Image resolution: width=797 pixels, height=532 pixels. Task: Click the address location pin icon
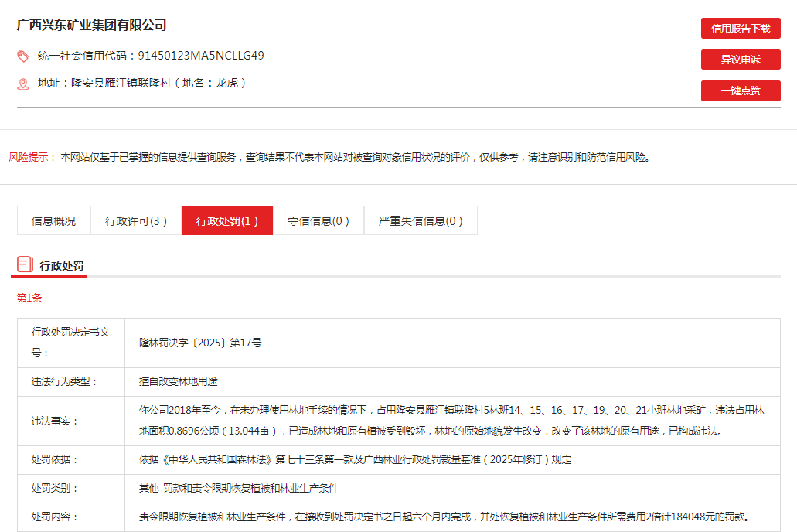23,84
